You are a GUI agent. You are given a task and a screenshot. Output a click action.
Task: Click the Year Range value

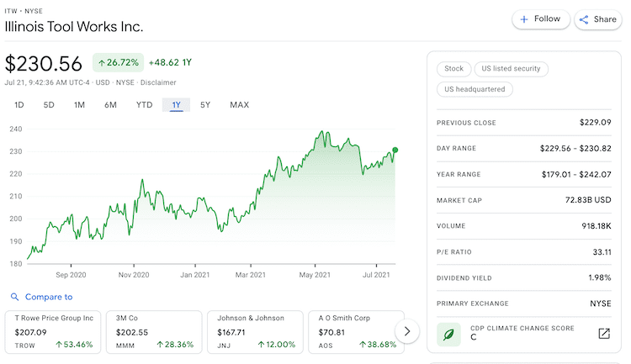[x=576, y=175]
